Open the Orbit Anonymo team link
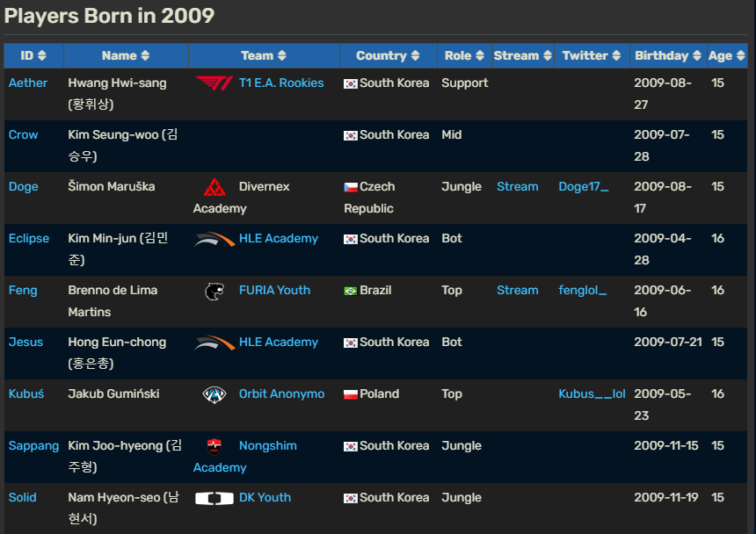 281,393
